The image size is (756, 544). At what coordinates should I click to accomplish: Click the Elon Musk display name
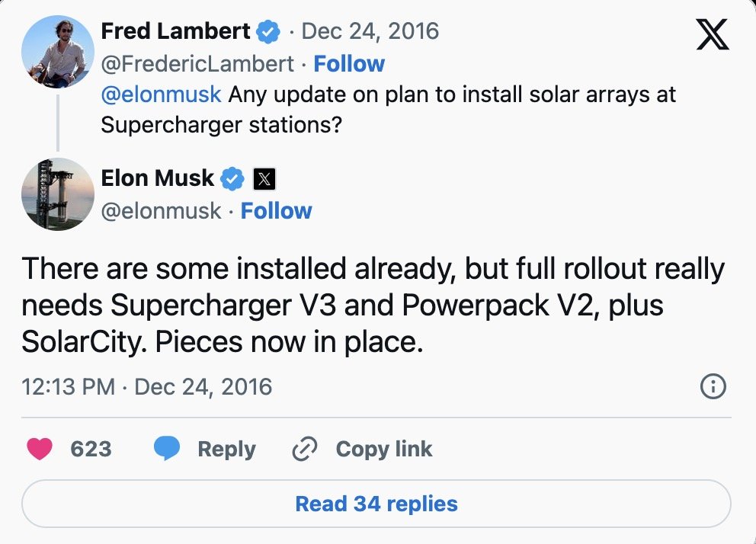click(x=158, y=179)
